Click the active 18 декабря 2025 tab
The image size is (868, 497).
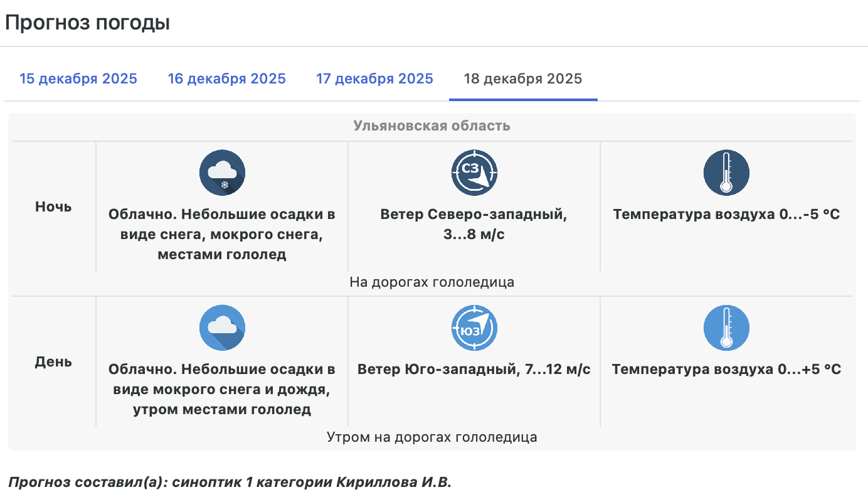pos(522,79)
